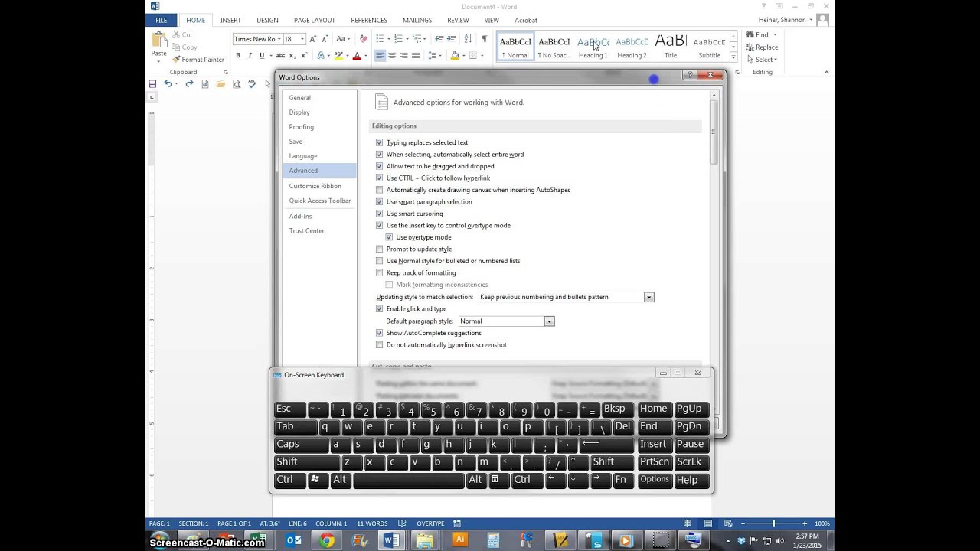Click the font color red A swatch
Viewport: 980px width, 551px height.
tap(357, 55)
